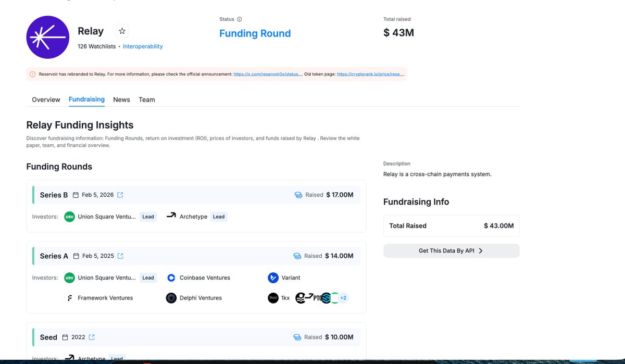Viewport: 625px width, 364px height.
Task: Open the cryptorank.io old token page link
Action: tap(370, 74)
